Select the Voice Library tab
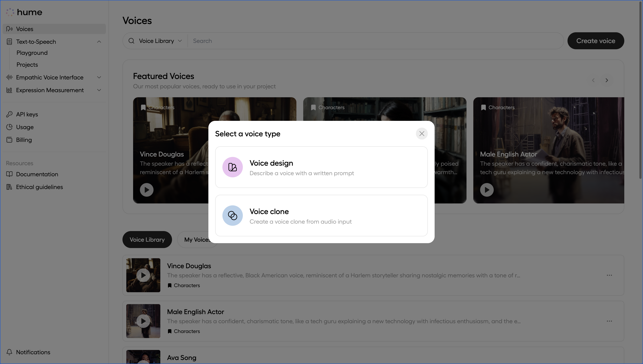 (147, 239)
